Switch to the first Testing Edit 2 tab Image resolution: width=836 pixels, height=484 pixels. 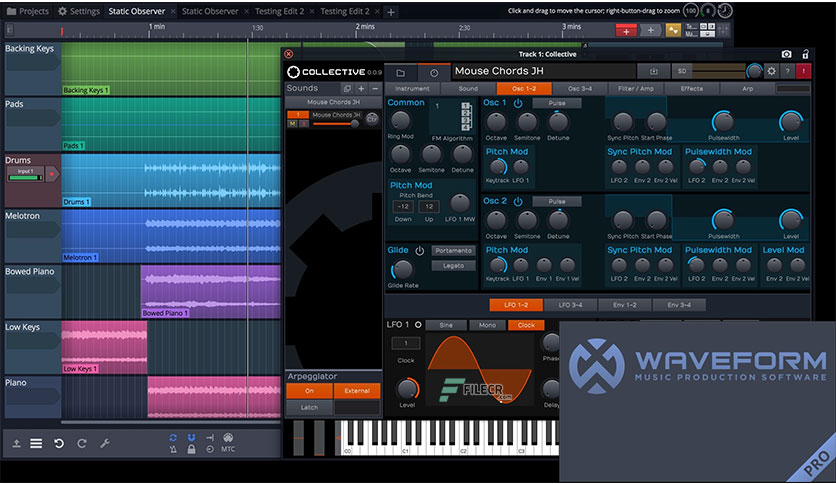point(279,11)
